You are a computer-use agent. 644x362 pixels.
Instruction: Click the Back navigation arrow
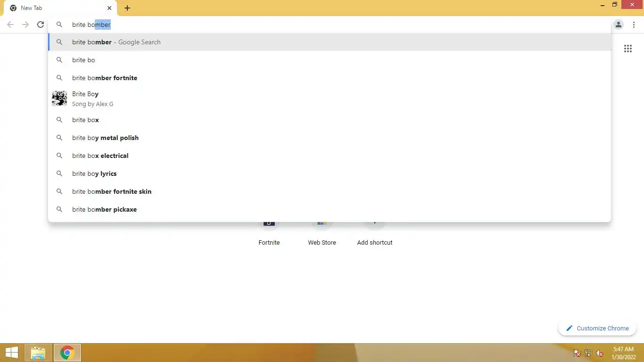pos(10,25)
